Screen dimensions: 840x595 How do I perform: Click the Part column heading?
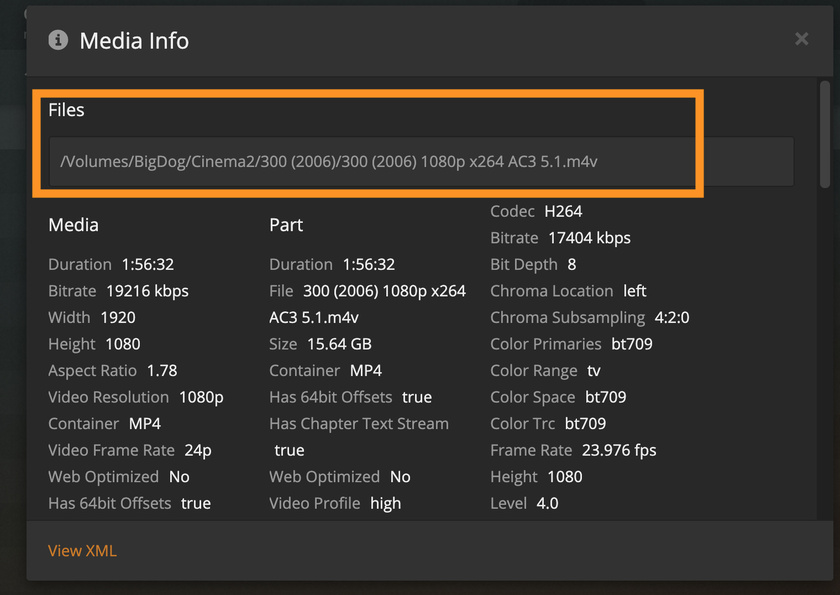click(x=286, y=225)
